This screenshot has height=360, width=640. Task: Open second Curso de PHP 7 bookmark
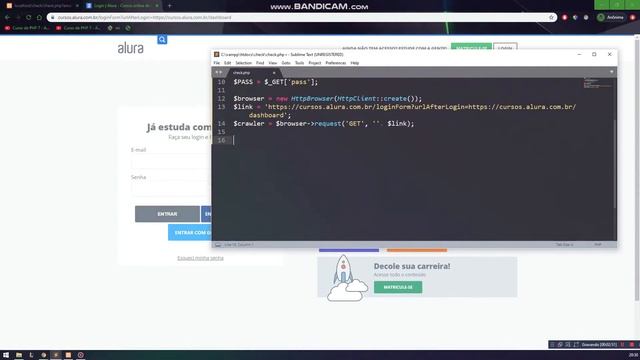78,28
